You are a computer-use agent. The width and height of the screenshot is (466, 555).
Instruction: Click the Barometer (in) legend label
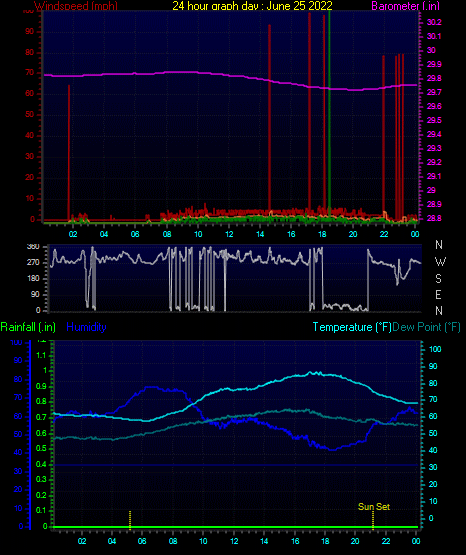click(x=405, y=6)
